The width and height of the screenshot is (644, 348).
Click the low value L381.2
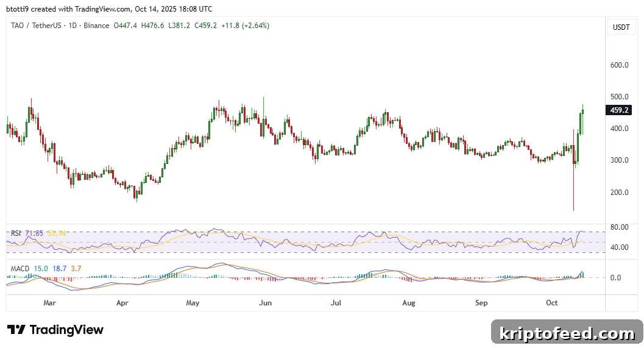[179, 26]
